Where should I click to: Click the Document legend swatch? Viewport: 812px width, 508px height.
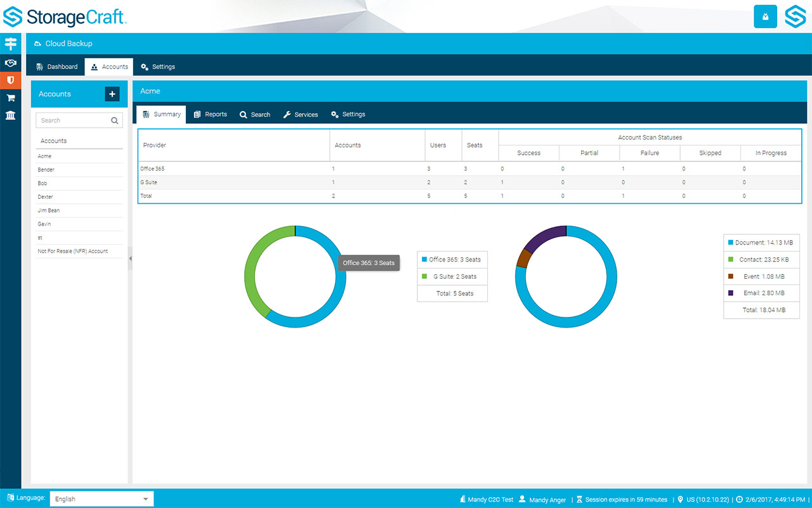tap(731, 243)
